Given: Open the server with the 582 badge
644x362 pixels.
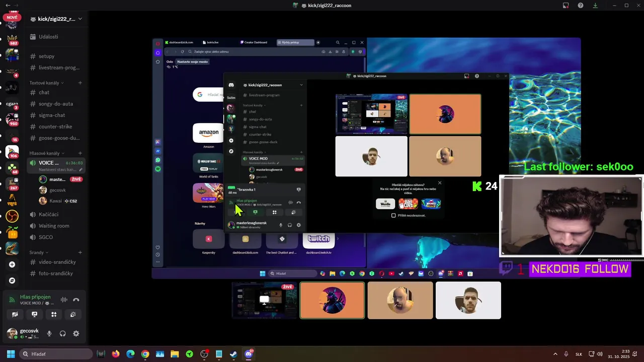Looking at the screenshot, I should 12,40.
